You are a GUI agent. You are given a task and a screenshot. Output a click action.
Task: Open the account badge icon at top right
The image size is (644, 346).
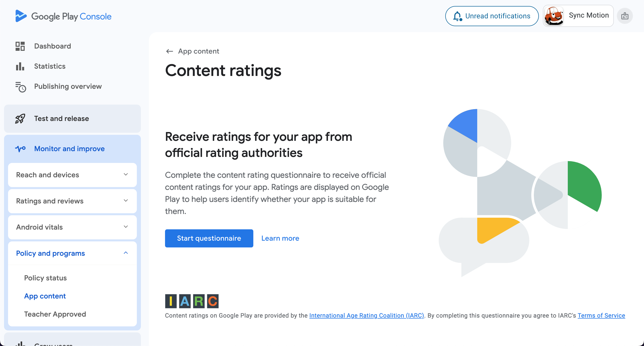click(625, 16)
